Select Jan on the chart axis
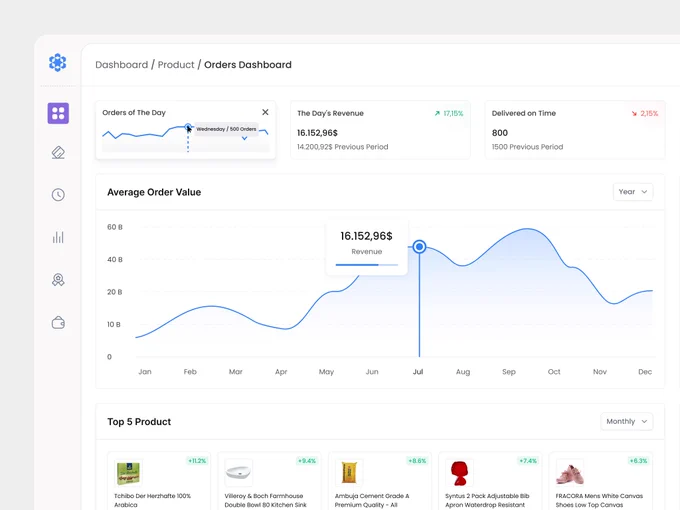 click(x=145, y=372)
